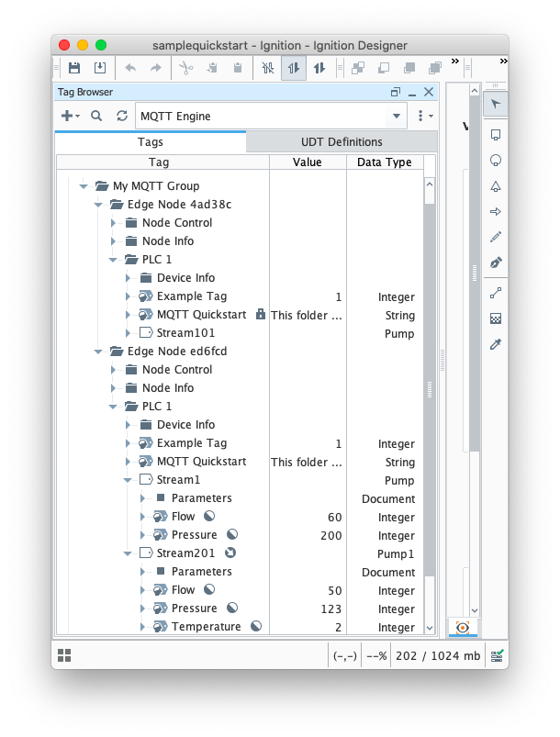
Task: Select the Ellipse shape tool
Action: tap(496, 161)
